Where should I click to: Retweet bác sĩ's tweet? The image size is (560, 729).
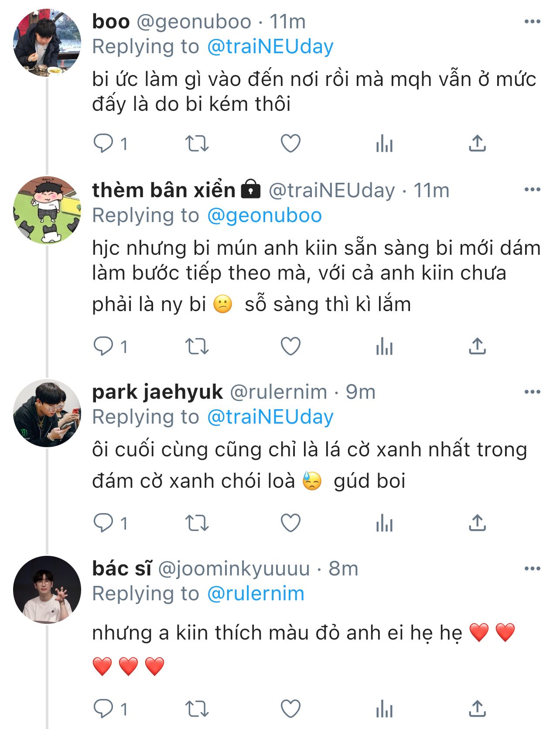click(197, 709)
